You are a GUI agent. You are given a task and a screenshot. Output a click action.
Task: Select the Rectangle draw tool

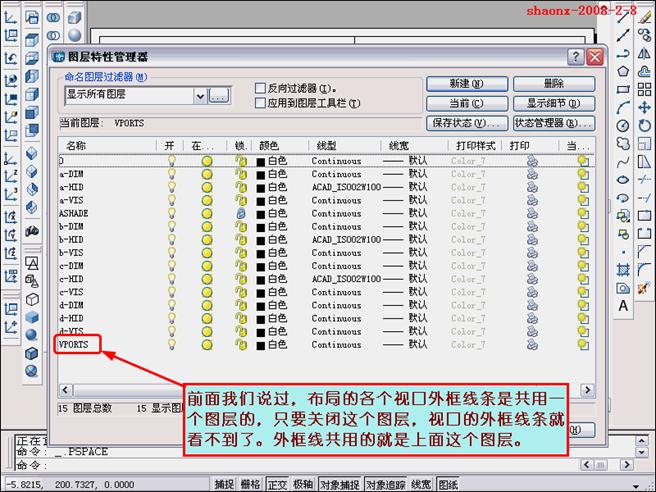click(623, 89)
